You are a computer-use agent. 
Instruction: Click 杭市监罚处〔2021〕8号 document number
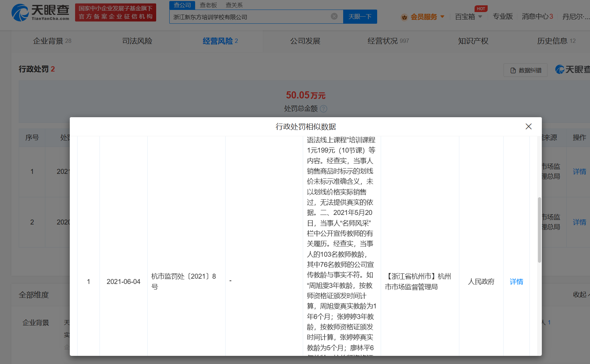click(183, 281)
